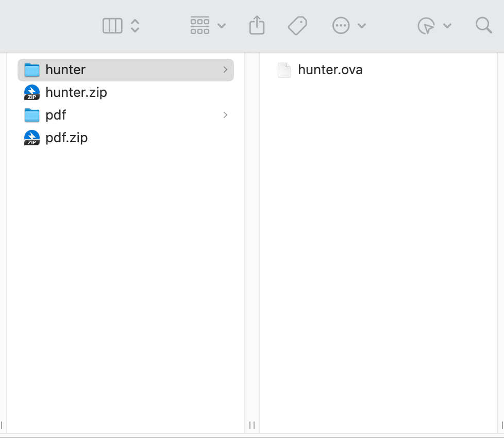Select the pdf folder

click(x=56, y=115)
